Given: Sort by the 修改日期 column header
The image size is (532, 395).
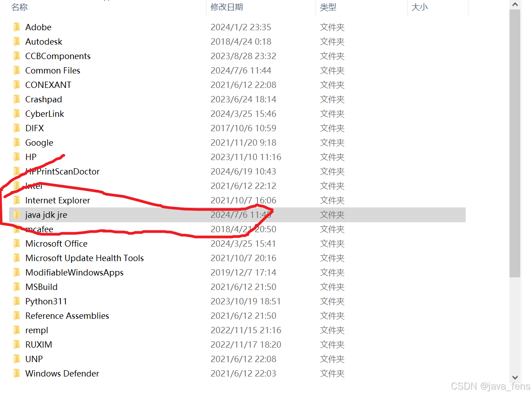Looking at the screenshot, I should pyautogui.click(x=227, y=7).
